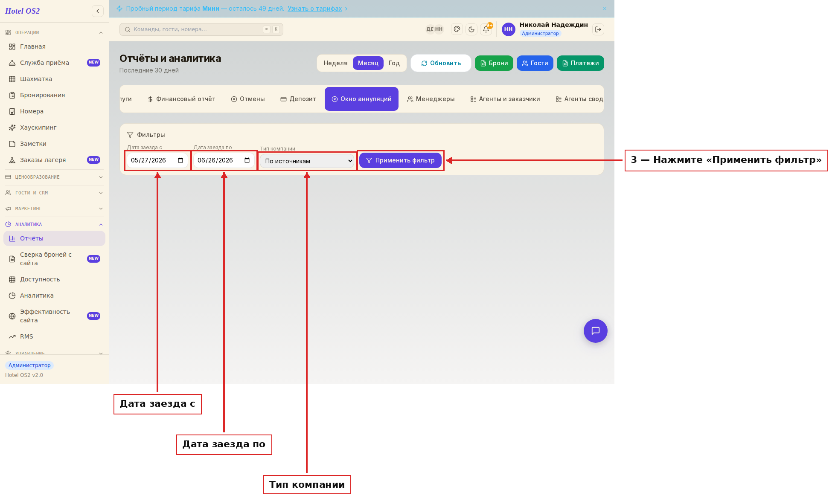Switch the period to Неделя
This screenshot has width=838, height=504.
coord(335,63)
